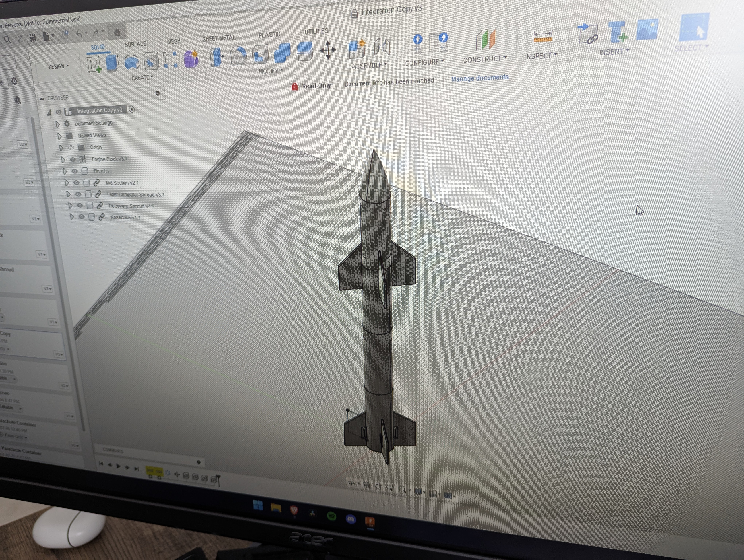This screenshot has width=744, height=560.
Task: Show the hidden Origin folder
Action: (x=71, y=147)
